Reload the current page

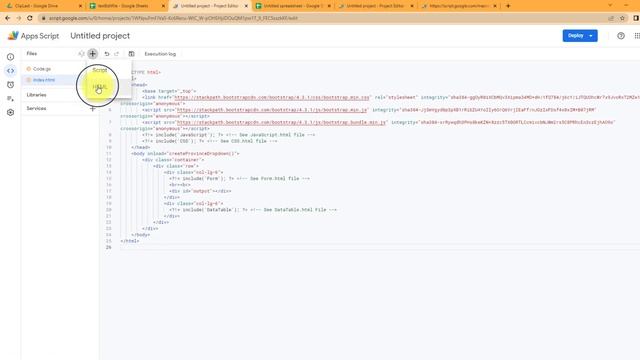point(30,18)
